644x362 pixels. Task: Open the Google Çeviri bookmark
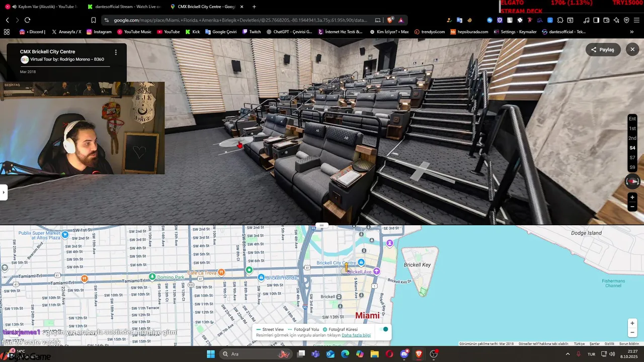[x=220, y=32]
